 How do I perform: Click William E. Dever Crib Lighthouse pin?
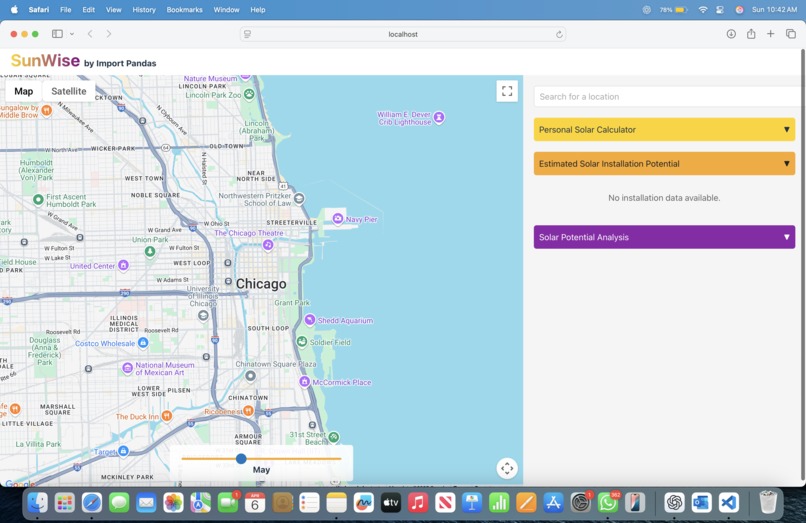(439, 117)
